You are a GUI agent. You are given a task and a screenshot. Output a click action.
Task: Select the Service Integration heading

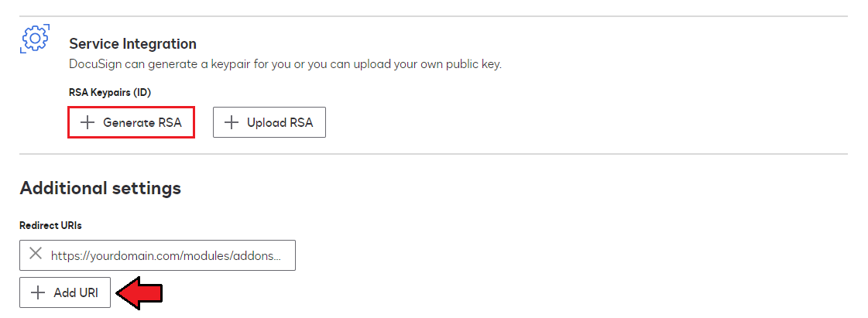[133, 43]
